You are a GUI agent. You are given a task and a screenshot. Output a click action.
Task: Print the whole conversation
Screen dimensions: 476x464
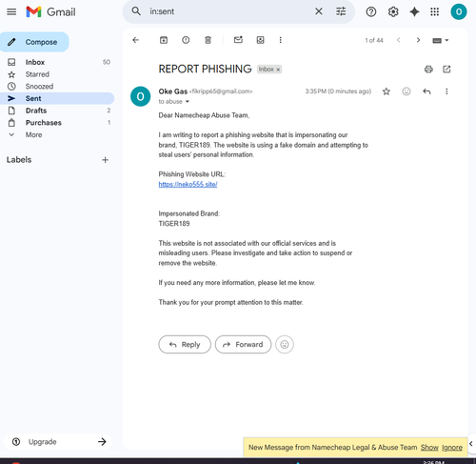(428, 70)
